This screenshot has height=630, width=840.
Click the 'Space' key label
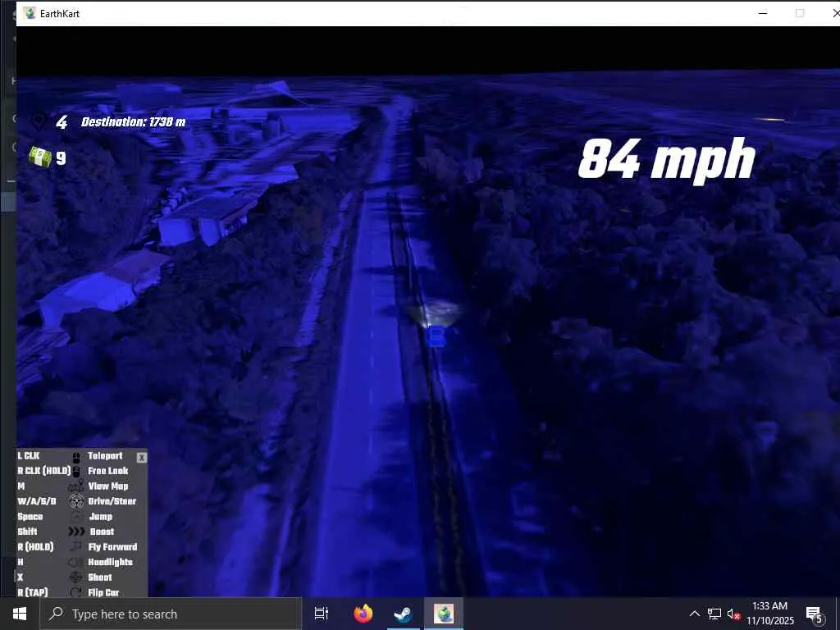30,517
